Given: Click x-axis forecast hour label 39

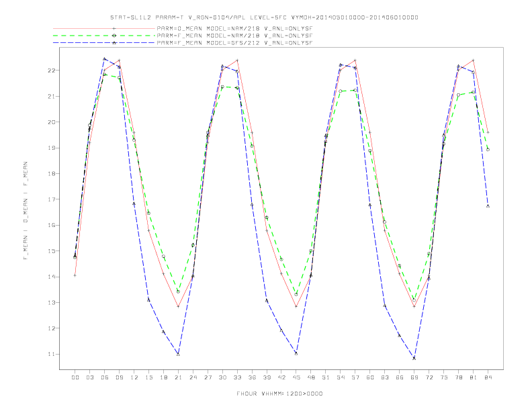Looking at the screenshot, I should click(x=267, y=377).
